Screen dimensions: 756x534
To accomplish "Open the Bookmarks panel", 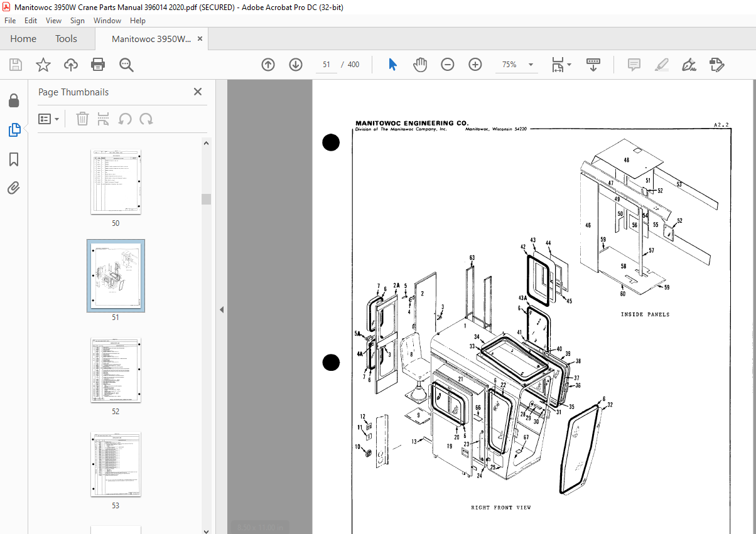I will point(14,159).
